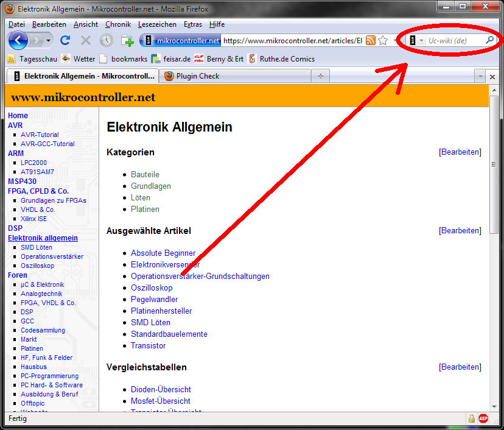
Task: Open the Absolute Beginner article
Action: click(163, 253)
